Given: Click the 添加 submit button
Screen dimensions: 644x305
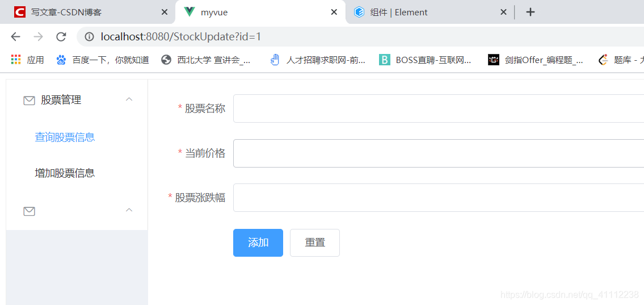Looking at the screenshot, I should 258,243.
